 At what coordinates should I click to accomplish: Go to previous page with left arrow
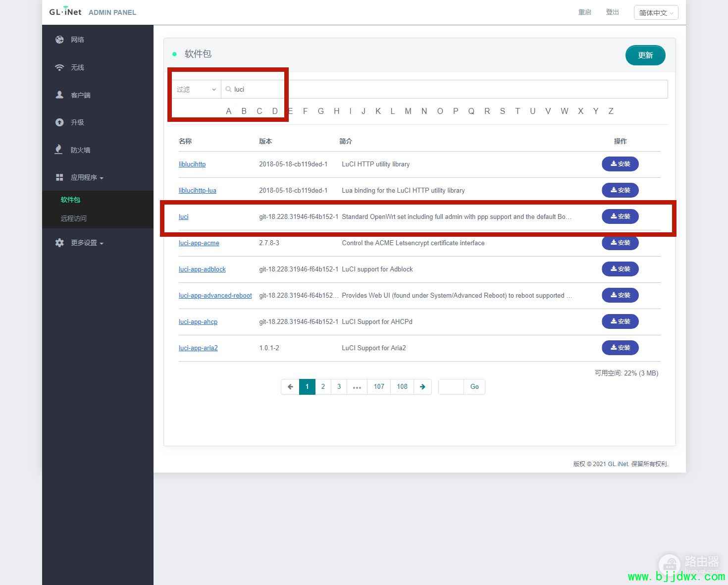coord(290,387)
